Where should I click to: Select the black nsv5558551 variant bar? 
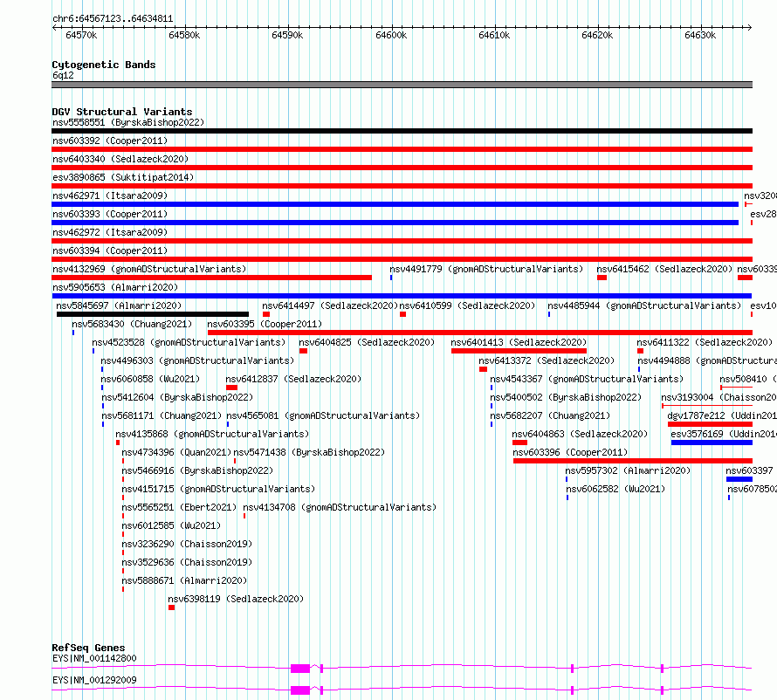(402, 131)
